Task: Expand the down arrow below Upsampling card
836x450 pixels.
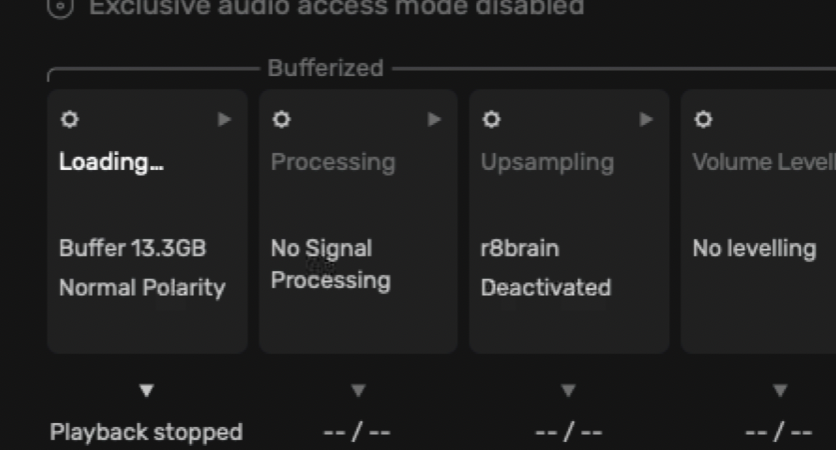Action: click(568, 391)
